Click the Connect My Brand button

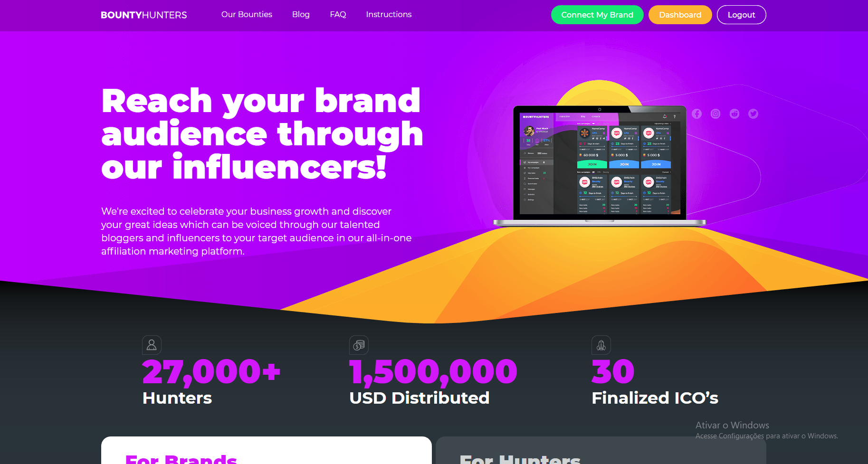(597, 15)
